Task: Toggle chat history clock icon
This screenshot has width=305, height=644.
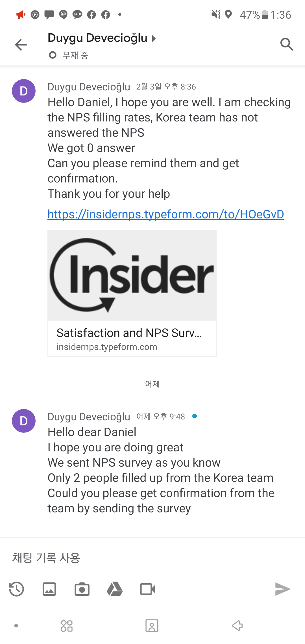Action: (x=16, y=589)
